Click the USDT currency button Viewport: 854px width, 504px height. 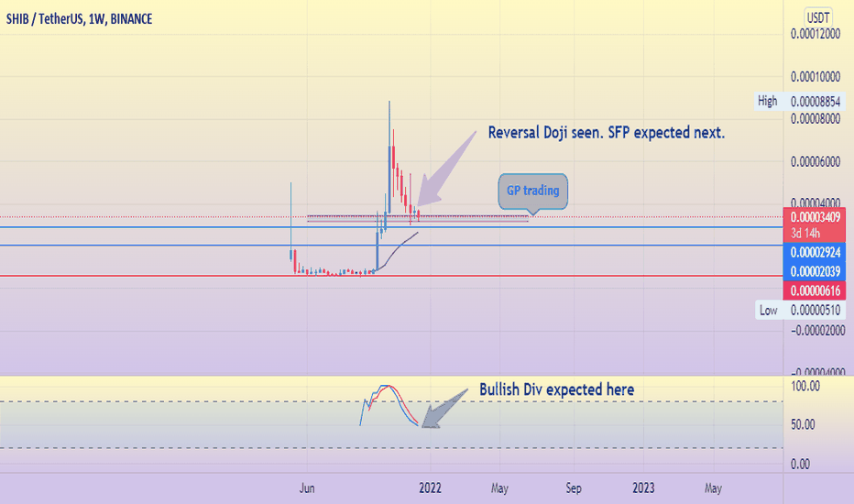click(x=818, y=16)
